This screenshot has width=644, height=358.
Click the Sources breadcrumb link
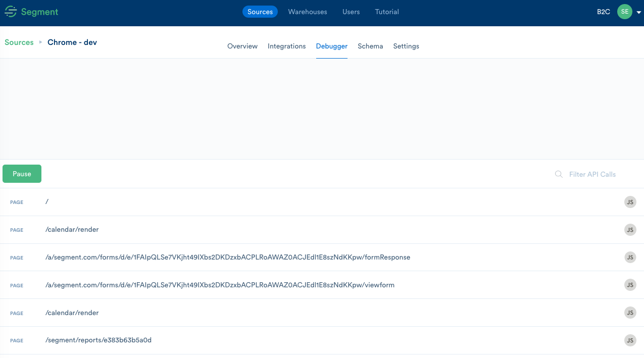click(x=19, y=42)
